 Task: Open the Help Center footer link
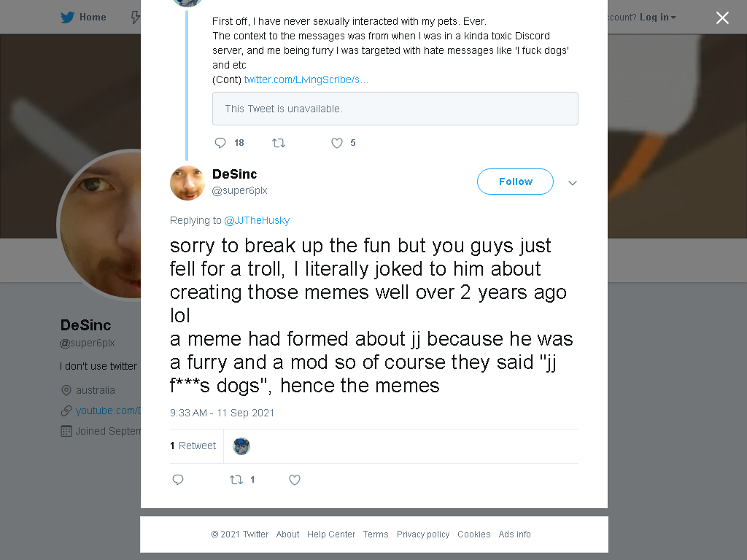pyautogui.click(x=331, y=534)
